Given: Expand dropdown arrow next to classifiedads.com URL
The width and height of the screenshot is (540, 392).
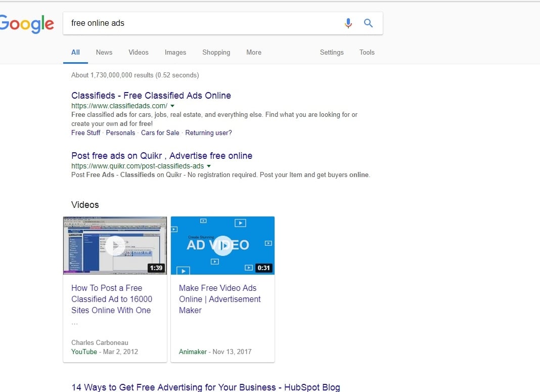Looking at the screenshot, I should click(172, 106).
